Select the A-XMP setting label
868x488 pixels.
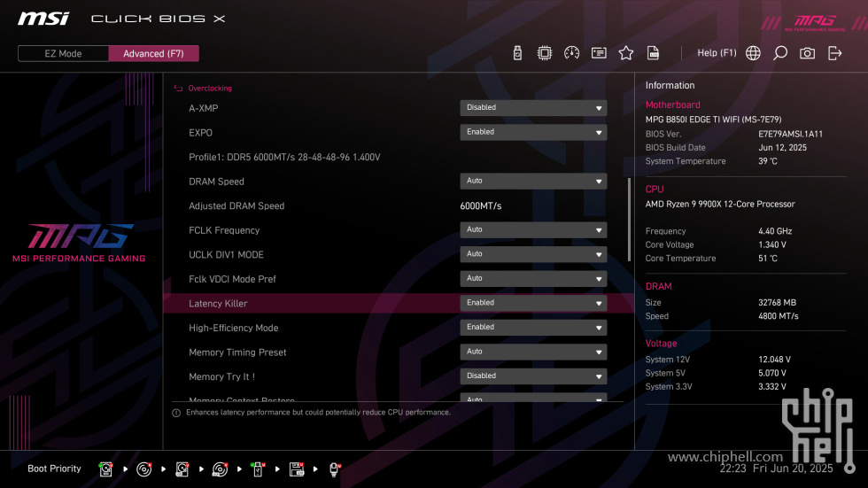(203, 108)
